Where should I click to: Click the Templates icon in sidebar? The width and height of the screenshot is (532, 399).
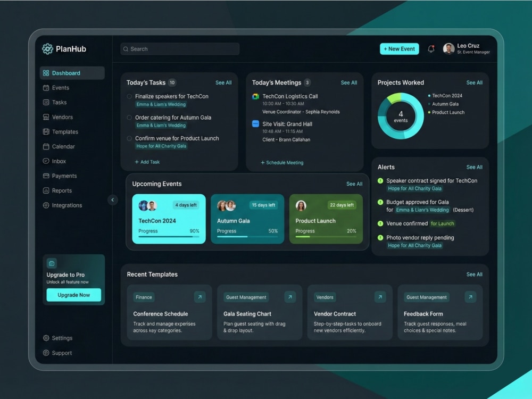pos(46,131)
